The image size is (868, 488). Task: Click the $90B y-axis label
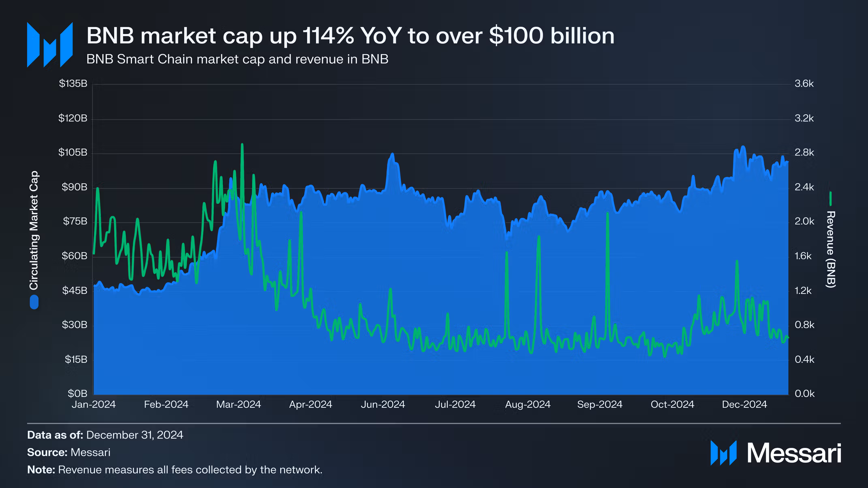(x=75, y=187)
